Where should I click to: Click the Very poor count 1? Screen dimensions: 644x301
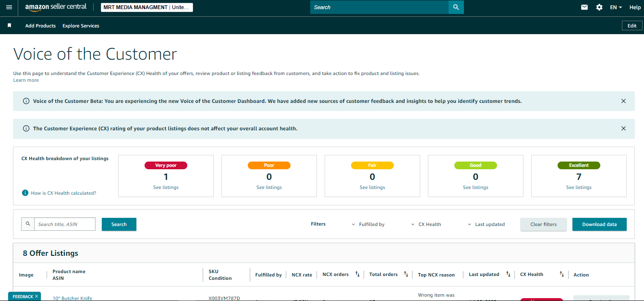tap(166, 177)
